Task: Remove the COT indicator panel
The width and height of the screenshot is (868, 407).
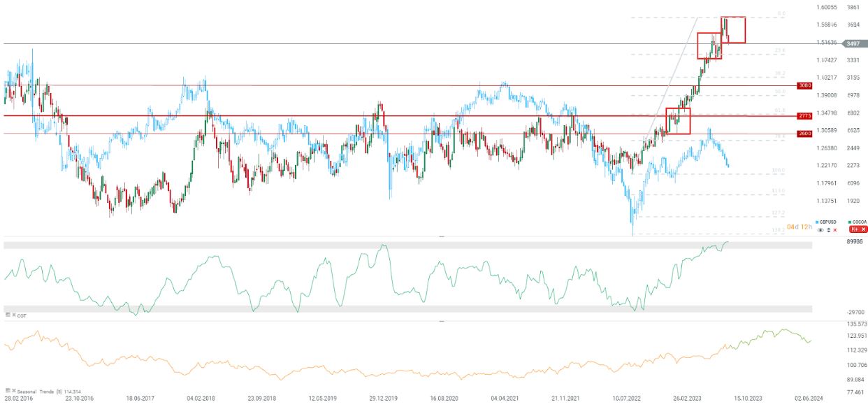Action: [14, 315]
